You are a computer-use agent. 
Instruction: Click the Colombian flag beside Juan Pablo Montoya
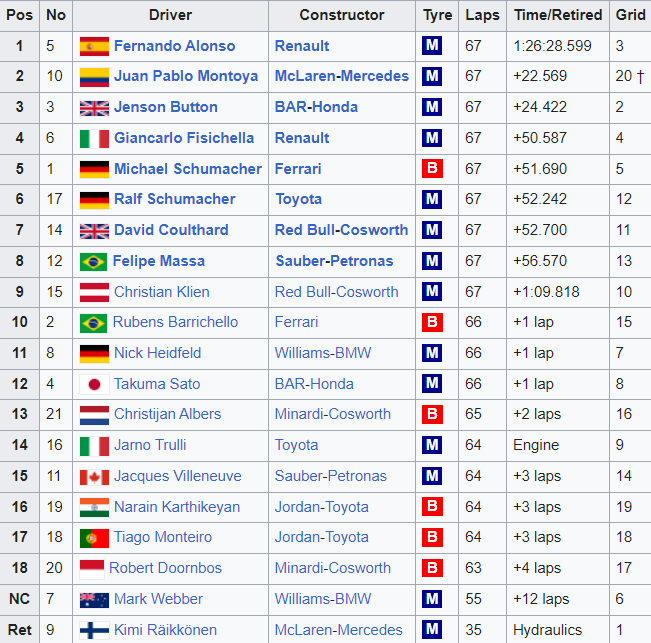(x=94, y=77)
